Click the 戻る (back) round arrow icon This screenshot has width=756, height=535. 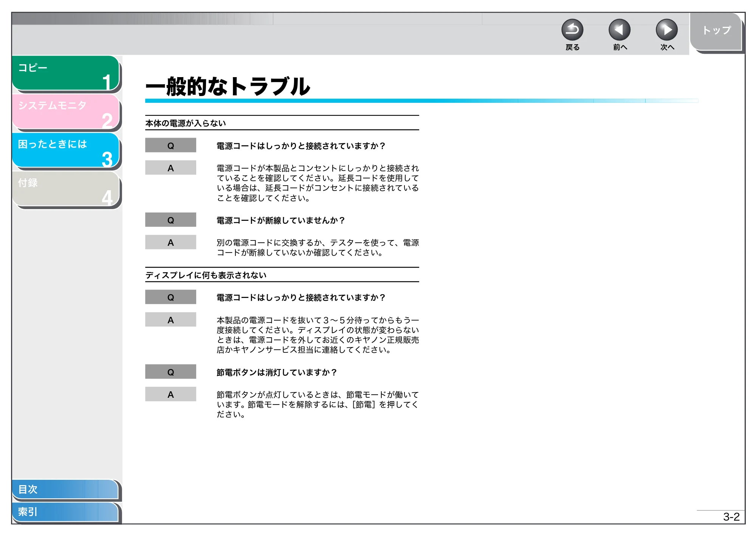tap(572, 30)
